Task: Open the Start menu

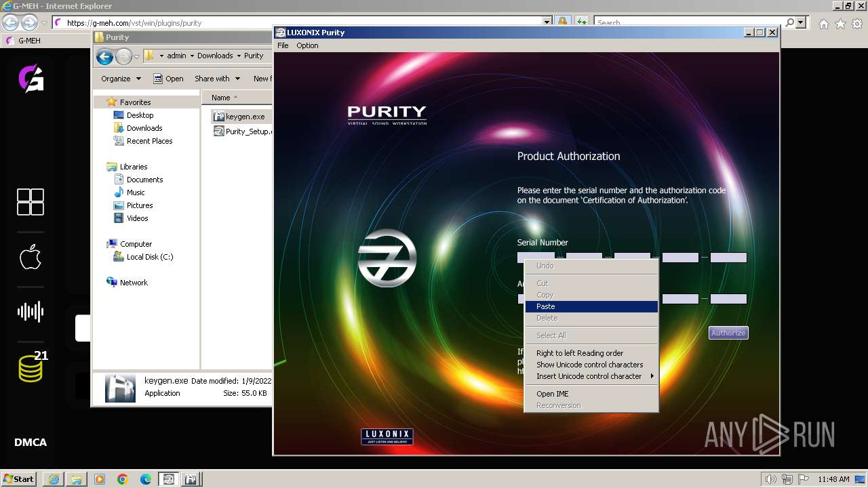Action: (x=18, y=479)
